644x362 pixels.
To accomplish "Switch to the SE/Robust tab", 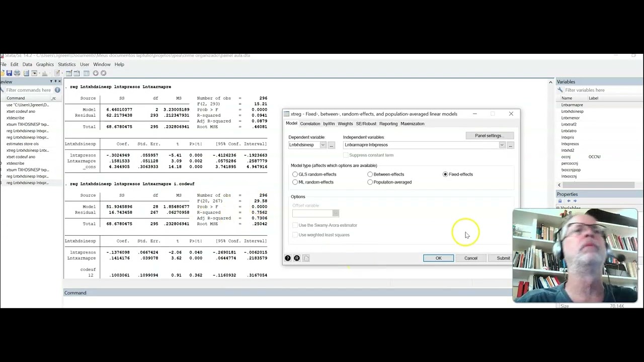I will pos(366,124).
